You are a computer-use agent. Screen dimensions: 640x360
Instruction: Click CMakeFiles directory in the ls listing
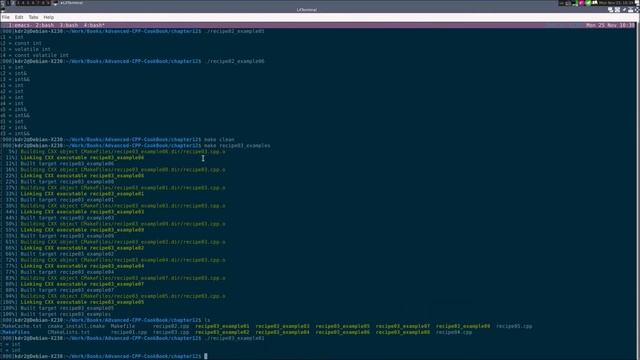click(15, 333)
